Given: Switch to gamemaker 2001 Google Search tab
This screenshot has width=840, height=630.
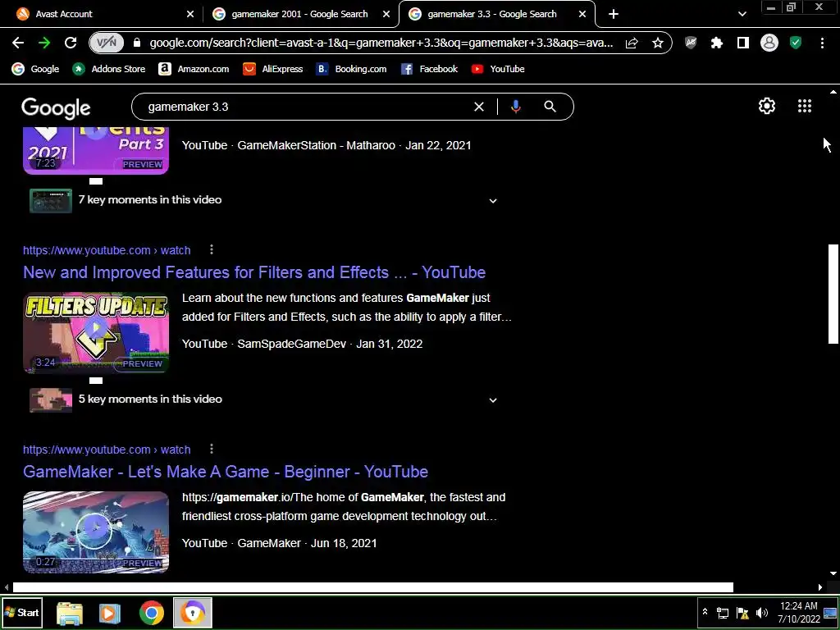Looking at the screenshot, I should click(299, 14).
